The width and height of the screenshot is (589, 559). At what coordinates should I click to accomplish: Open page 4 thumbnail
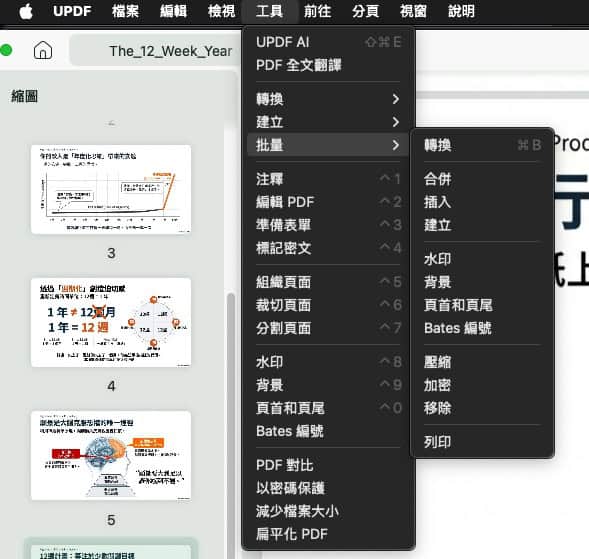point(111,322)
